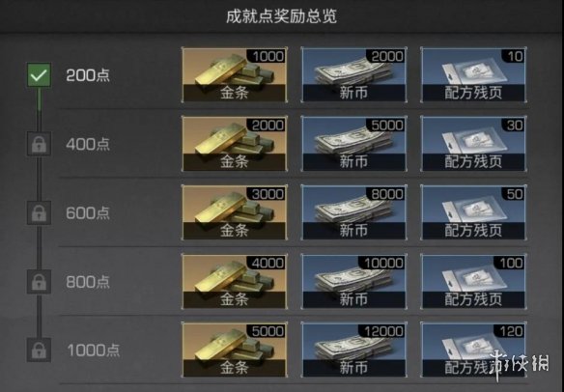564x392 pixels.
Task: Select the 50 配方残页 reward icon
Action: coord(473,212)
